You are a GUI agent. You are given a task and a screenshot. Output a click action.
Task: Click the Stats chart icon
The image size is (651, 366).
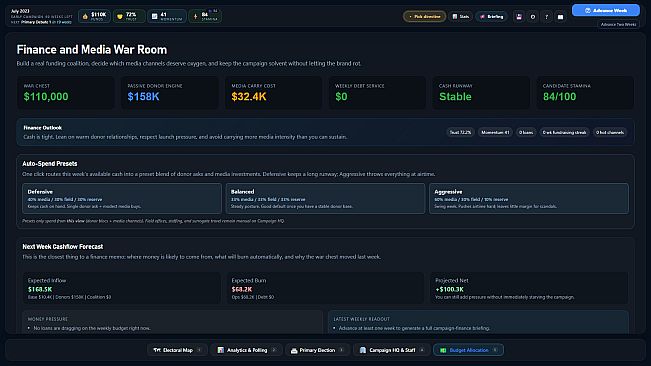click(x=455, y=17)
